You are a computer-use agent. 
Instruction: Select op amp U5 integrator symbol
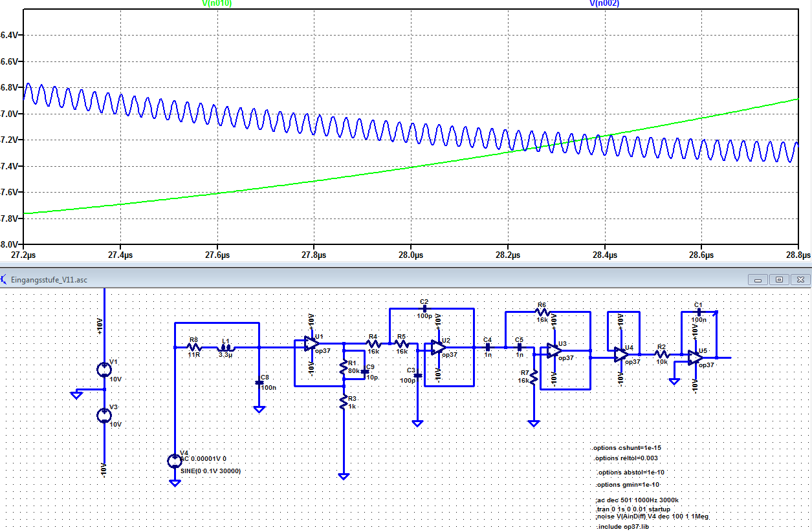[x=694, y=357]
